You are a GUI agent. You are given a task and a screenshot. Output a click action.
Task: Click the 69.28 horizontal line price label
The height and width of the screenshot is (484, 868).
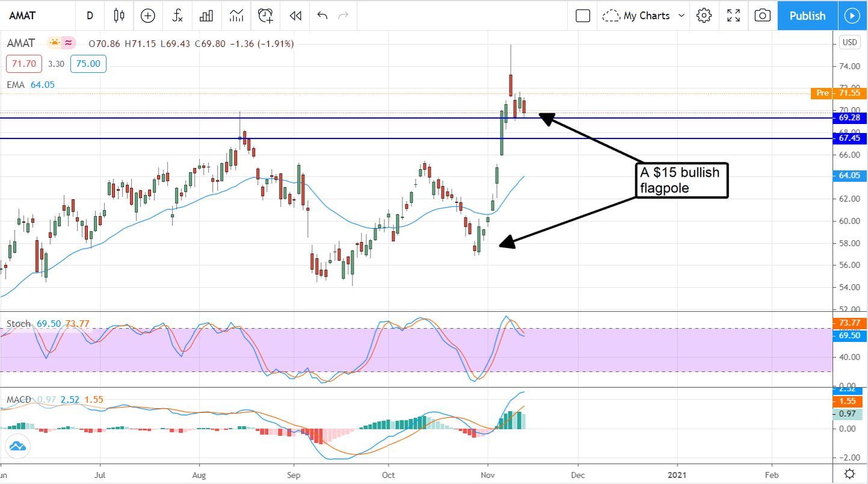(x=849, y=118)
